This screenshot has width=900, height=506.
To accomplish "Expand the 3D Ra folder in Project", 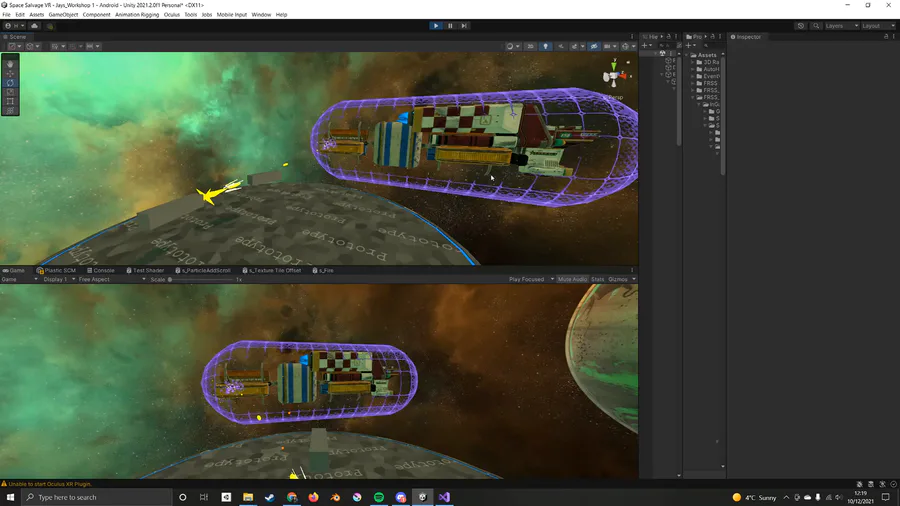I will [x=693, y=62].
